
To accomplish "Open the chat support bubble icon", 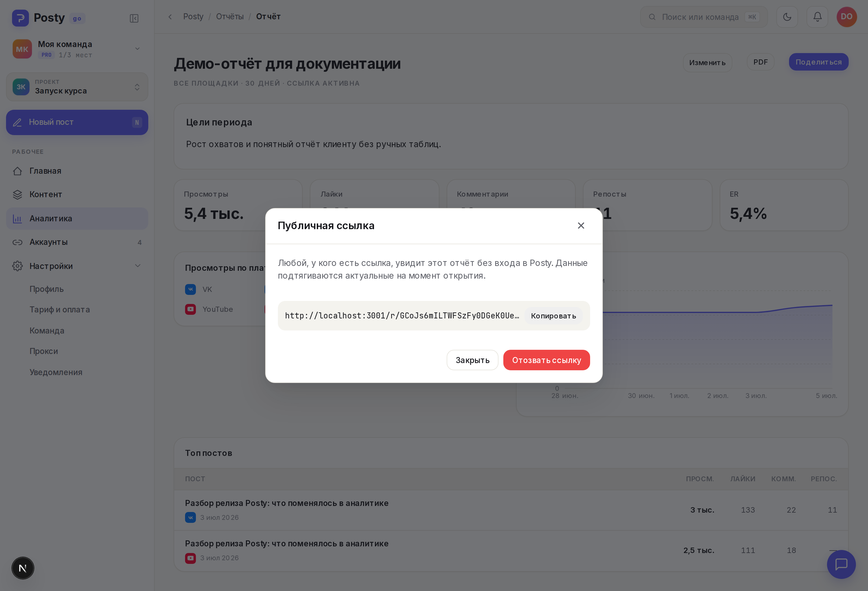I will click(841, 564).
